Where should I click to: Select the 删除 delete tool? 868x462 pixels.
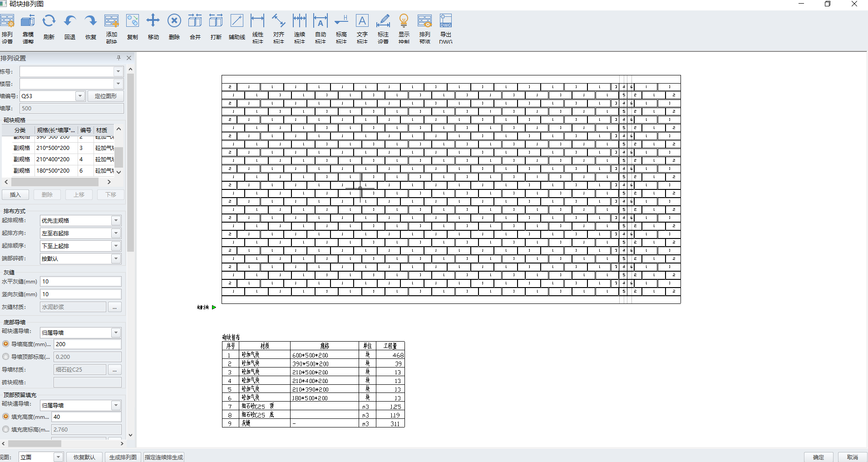click(x=174, y=27)
